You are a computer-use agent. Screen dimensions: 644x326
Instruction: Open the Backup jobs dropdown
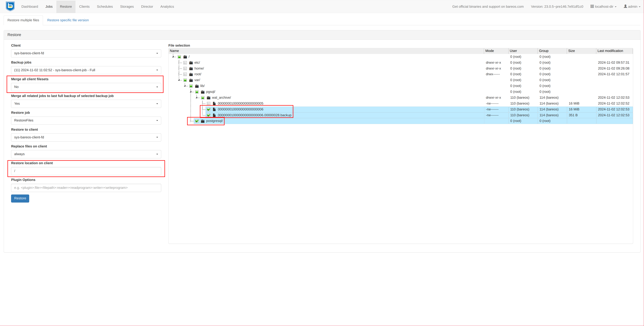click(x=86, y=70)
